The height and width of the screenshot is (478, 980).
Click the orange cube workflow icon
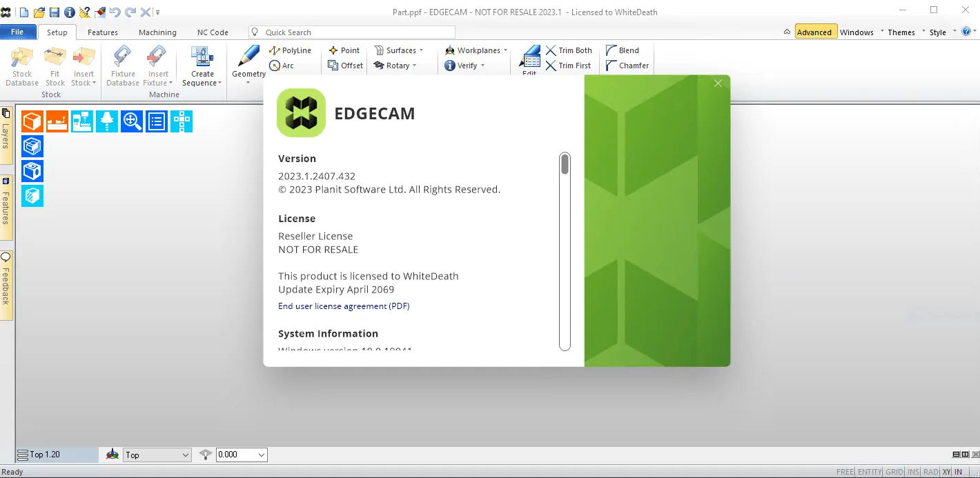pyautogui.click(x=32, y=121)
